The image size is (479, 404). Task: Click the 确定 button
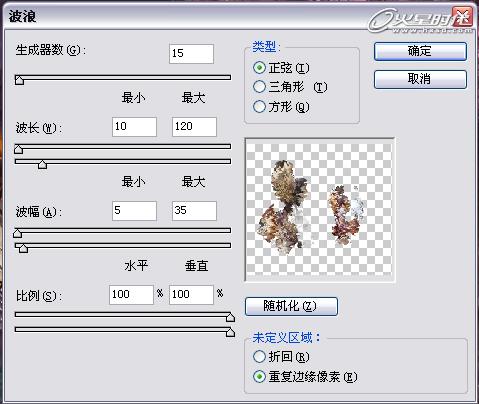click(420, 51)
